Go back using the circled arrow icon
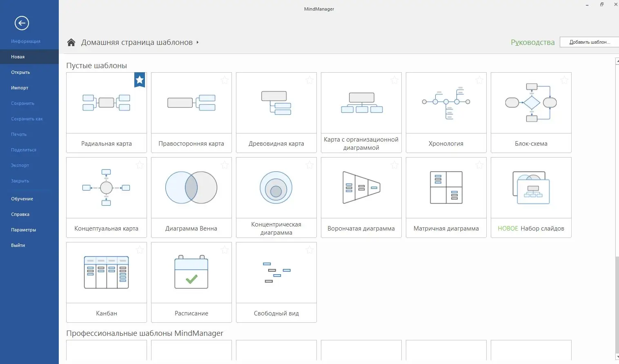 (22, 23)
